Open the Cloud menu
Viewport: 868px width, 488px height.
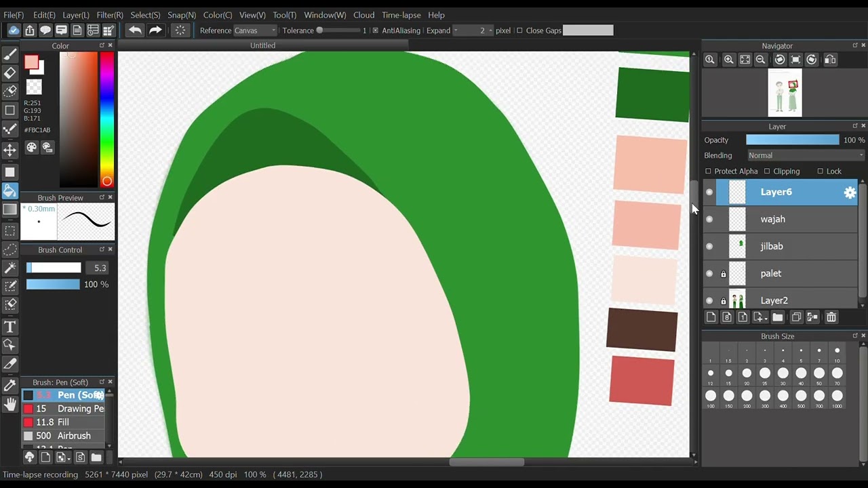pyautogui.click(x=363, y=15)
